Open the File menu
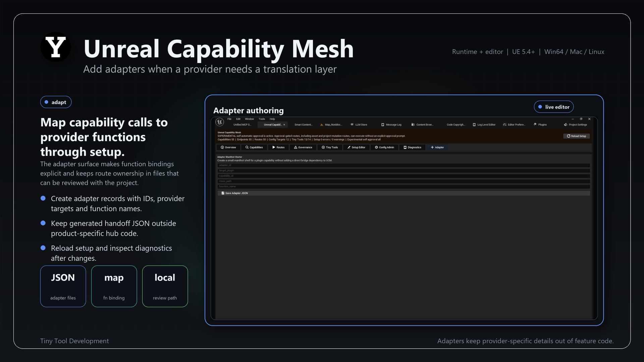The height and width of the screenshot is (362, 644). coord(229,119)
